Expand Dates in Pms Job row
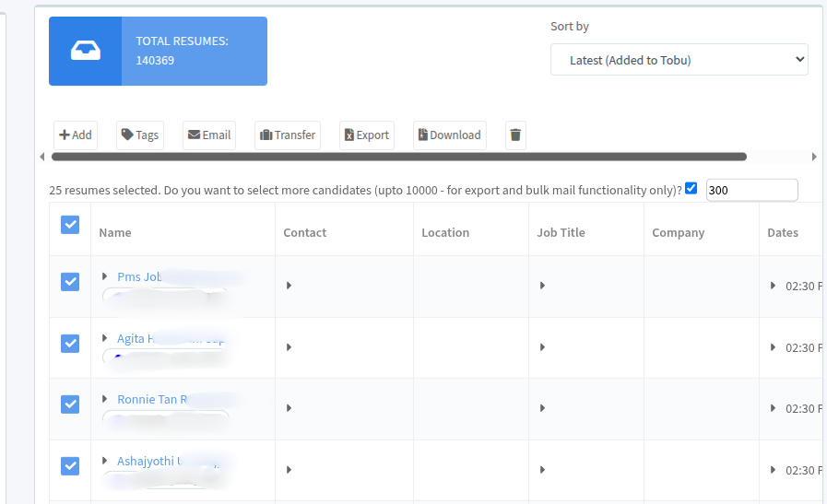Screen dimensions: 827x504 pyautogui.click(x=773, y=286)
